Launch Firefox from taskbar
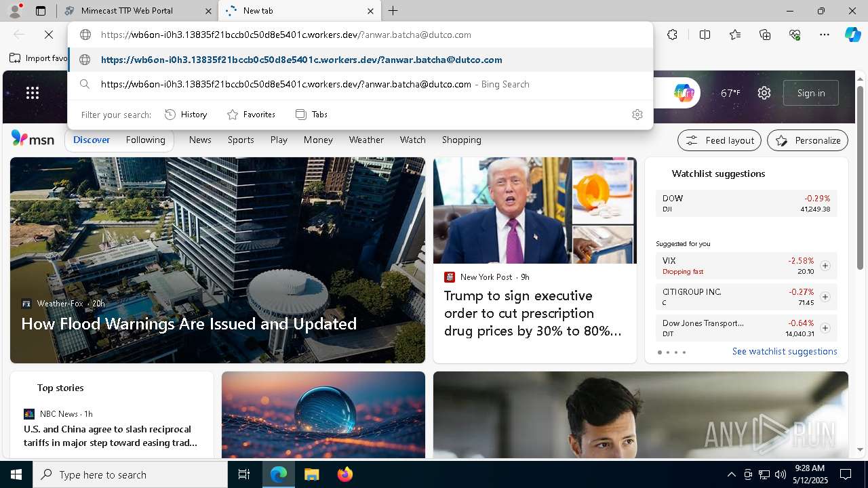868x488 pixels. coord(344,474)
